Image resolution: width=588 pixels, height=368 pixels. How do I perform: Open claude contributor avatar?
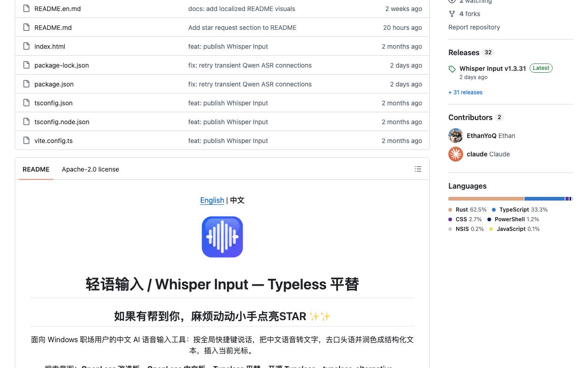click(x=456, y=154)
